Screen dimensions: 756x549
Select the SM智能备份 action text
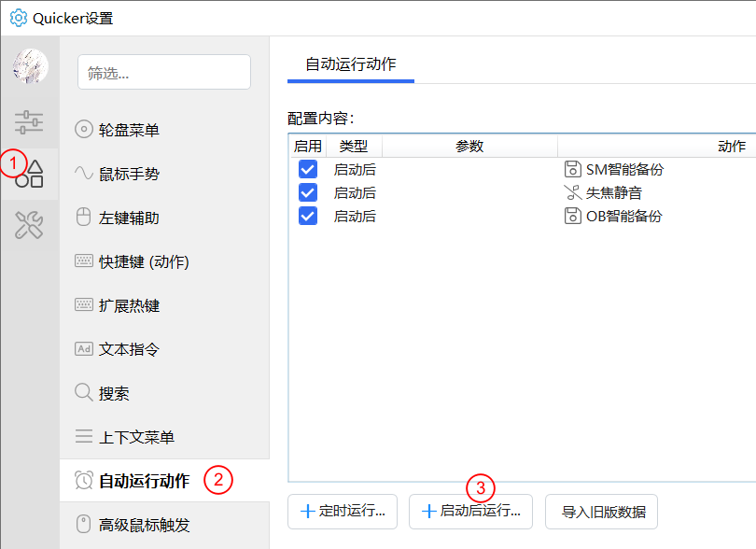pyautogui.click(x=624, y=169)
